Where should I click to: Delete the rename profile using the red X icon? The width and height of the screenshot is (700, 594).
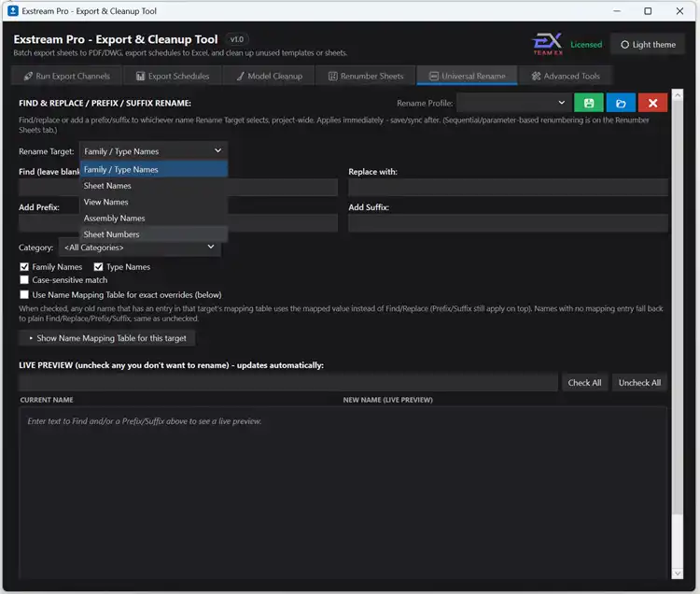(x=652, y=103)
